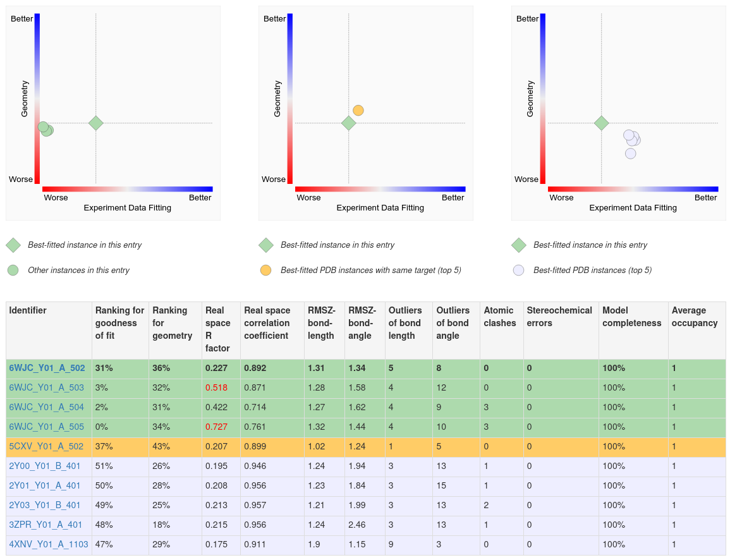Click the orange circle marker in middle chart
Image resolution: width=730 pixels, height=560 pixels.
(x=358, y=111)
